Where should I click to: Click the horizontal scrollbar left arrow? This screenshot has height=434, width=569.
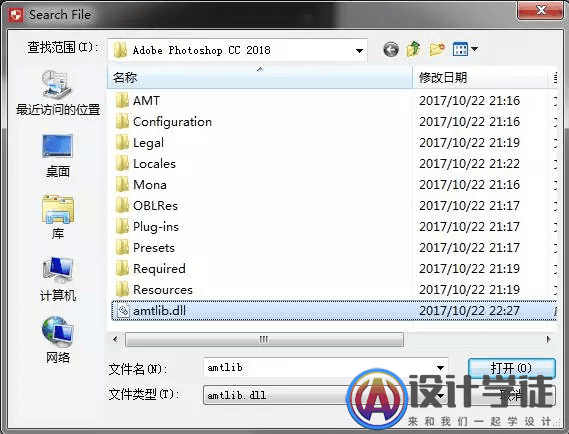click(x=115, y=340)
